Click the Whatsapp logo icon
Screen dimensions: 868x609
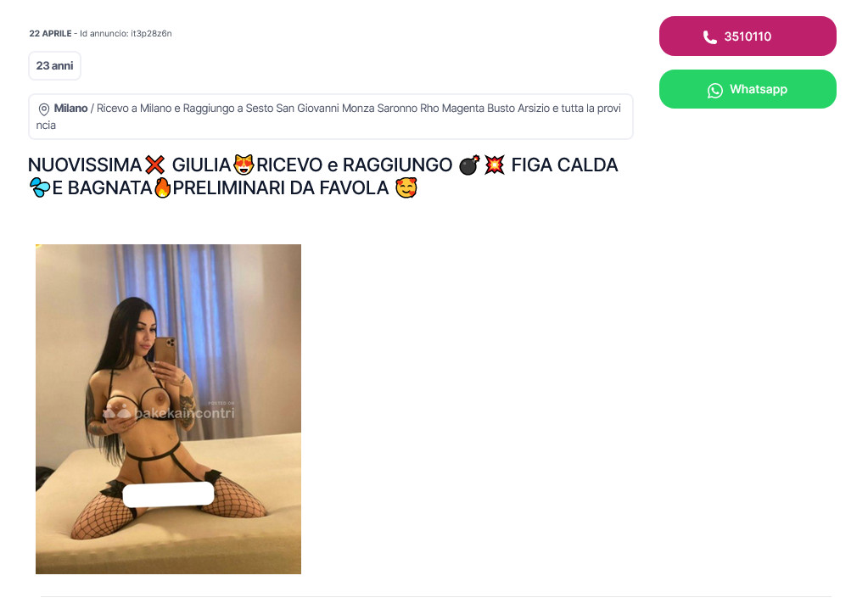[x=714, y=90]
